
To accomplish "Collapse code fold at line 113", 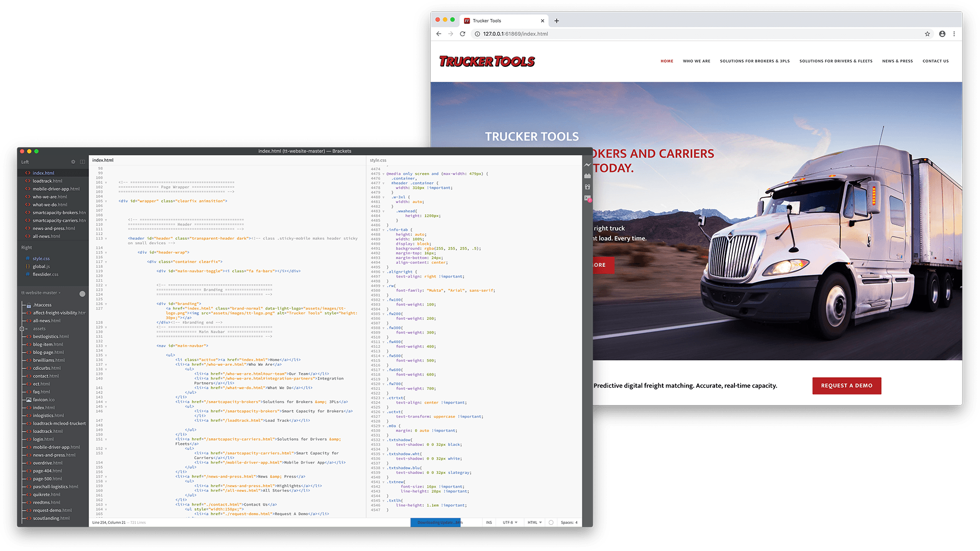I will (106, 238).
